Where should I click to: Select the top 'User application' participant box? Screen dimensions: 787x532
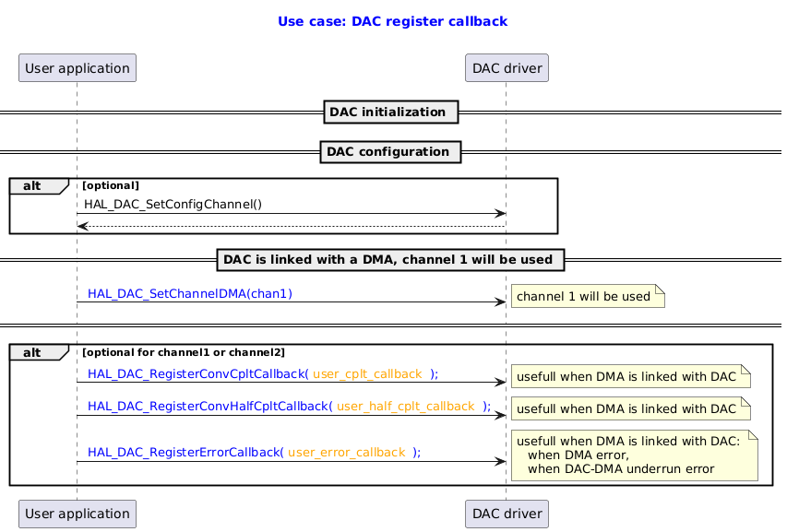point(78,67)
